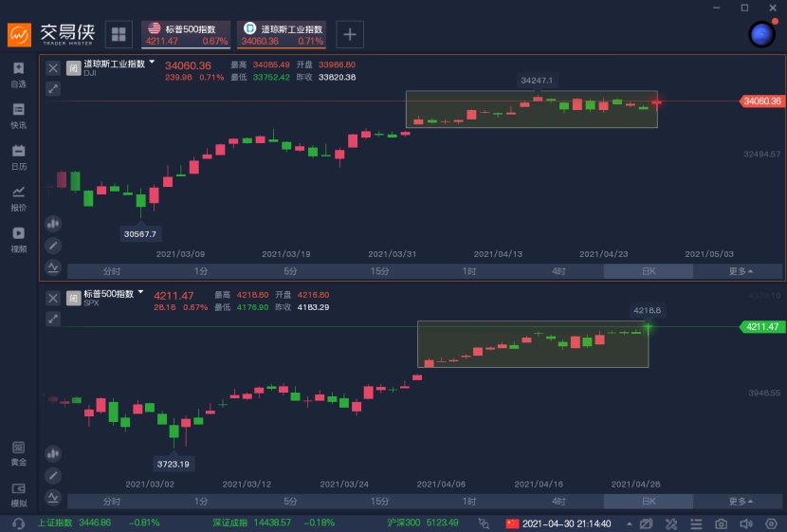Open indicators tool on DJI chart
This screenshot has height=532, width=787.
(x=53, y=267)
